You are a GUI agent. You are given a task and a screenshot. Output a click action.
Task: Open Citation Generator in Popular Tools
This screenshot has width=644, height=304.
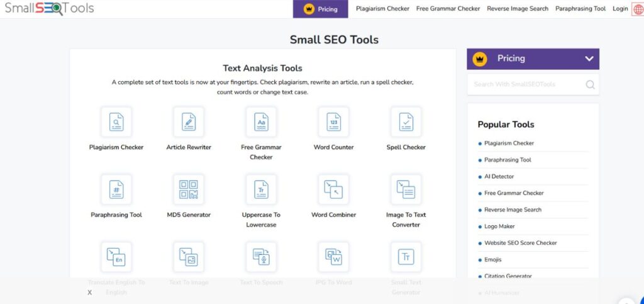point(508,276)
